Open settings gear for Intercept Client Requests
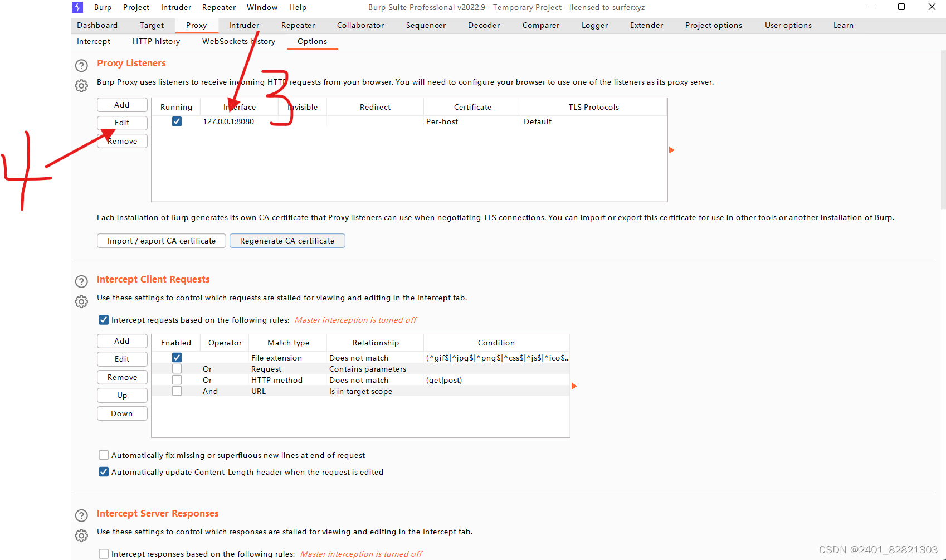The image size is (946, 560). 81,301
